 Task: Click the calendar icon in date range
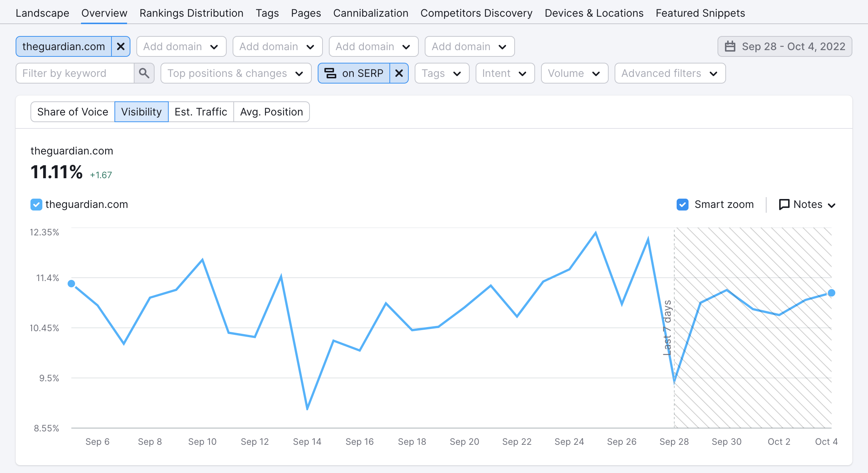tap(730, 46)
